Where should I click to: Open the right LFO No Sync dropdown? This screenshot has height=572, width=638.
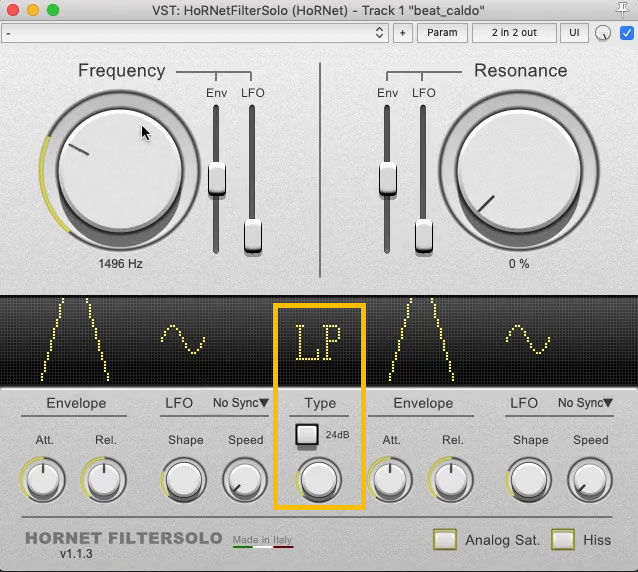coord(586,403)
